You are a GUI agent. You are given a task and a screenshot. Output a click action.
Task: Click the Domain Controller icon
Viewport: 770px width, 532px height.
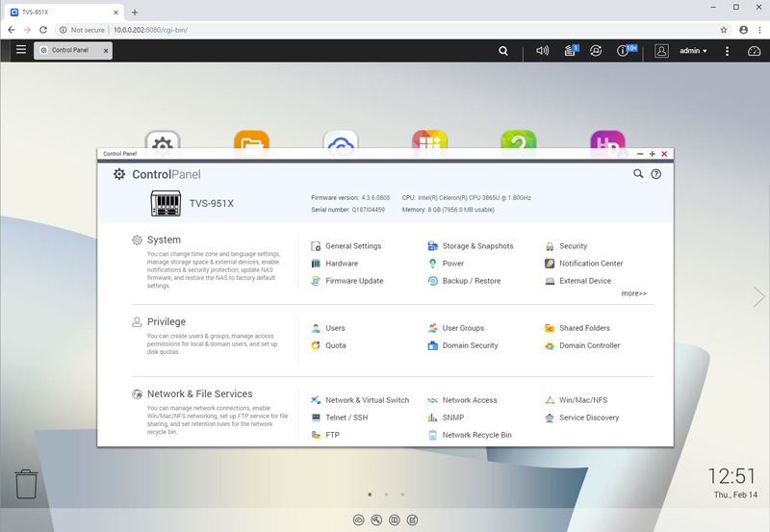[x=550, y=345]
